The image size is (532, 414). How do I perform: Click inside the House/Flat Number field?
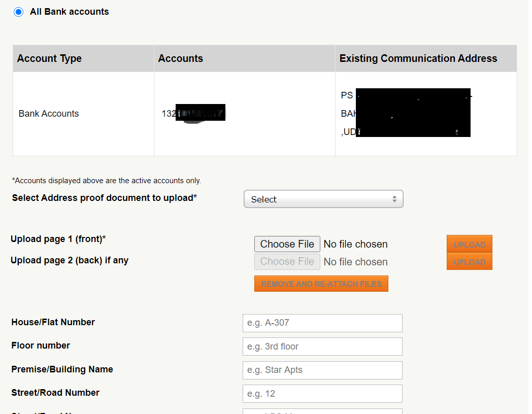[x=322, y=323]
